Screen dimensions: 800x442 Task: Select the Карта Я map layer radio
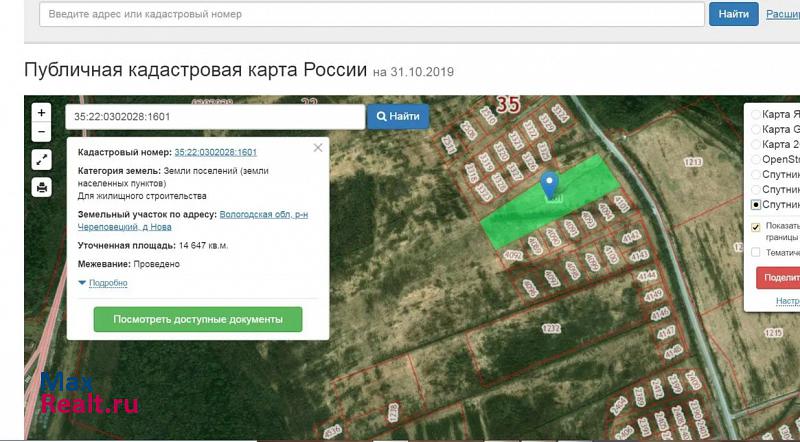756,115
